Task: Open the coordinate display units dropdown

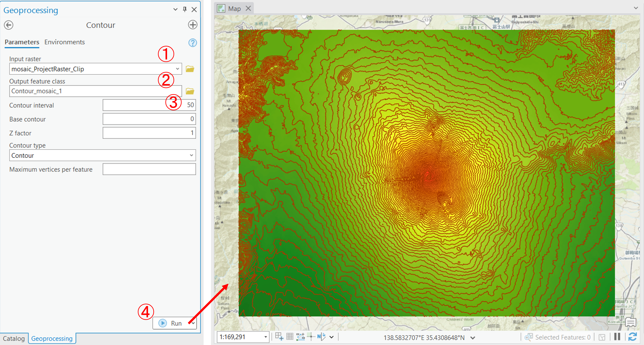Action: click(x=472, y=338)
